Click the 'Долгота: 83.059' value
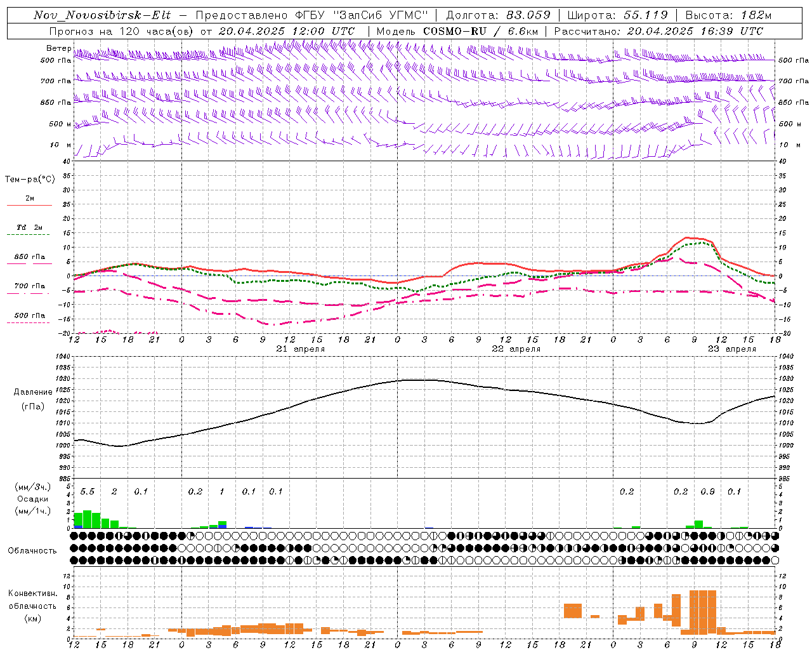 tap(499, 15)
